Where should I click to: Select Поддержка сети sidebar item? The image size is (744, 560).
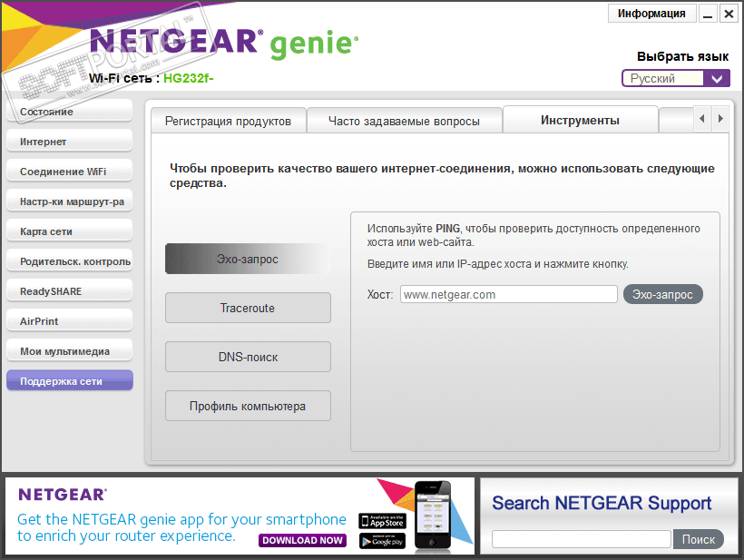pyautogui.click(x=69, y=380)
